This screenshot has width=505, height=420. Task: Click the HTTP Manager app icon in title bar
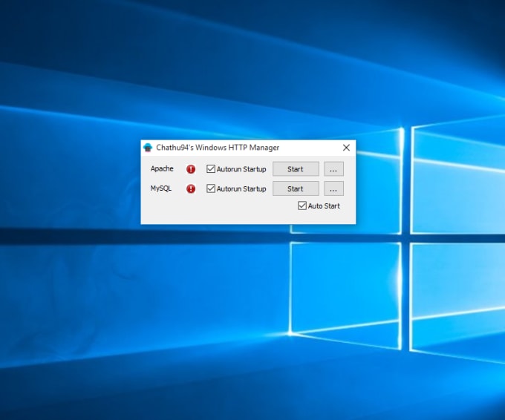(148, 148)
